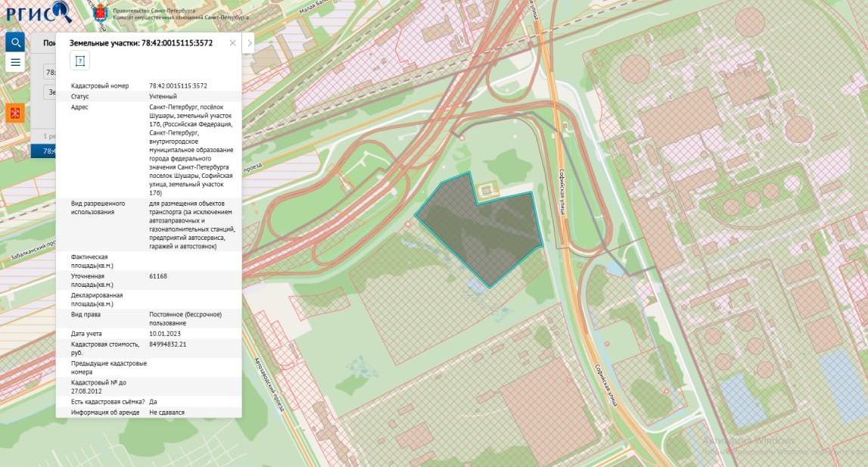Click the Забалканский street label on map
Screen dimensions: 868x467
point(32,251)
